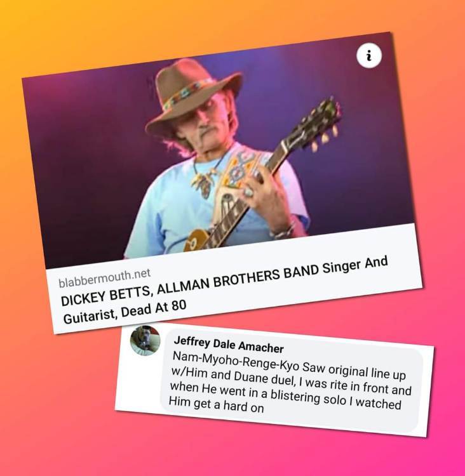This screenshot has height=476, width=465.
Task: Click the grey comment bubble text
Action: [290, 384]
